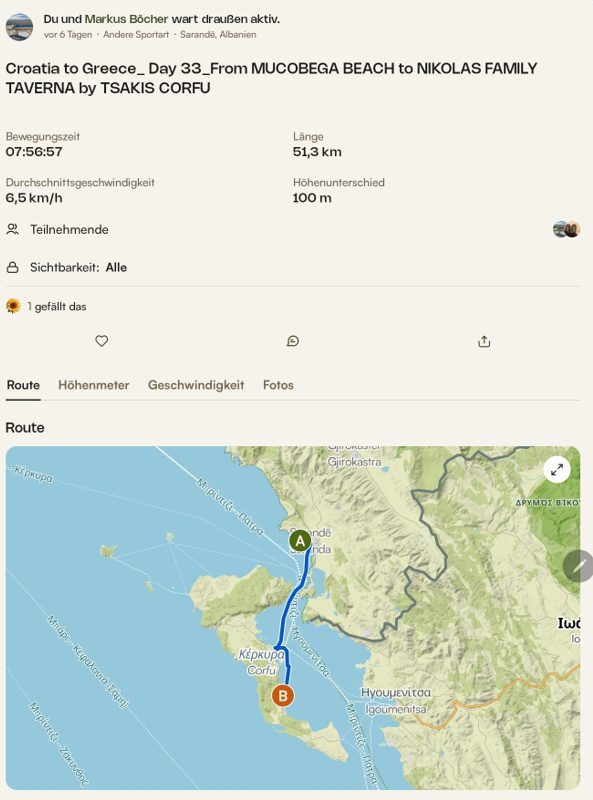Open Markus Böcher's profile link
The image size is (593, 800).
tap(126, 19)
